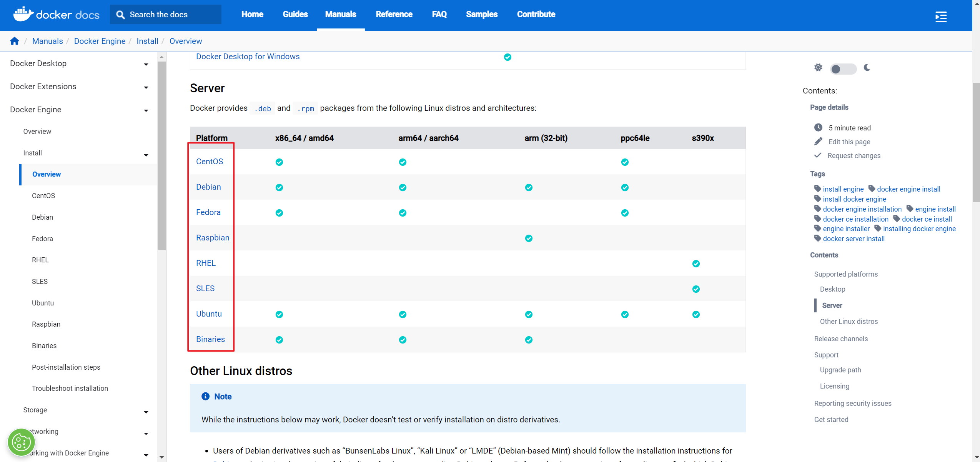The height and width of the screenshot is (462, 980).
Task: Click Install in the breadcrumb
Action: [x=147, y=41]
